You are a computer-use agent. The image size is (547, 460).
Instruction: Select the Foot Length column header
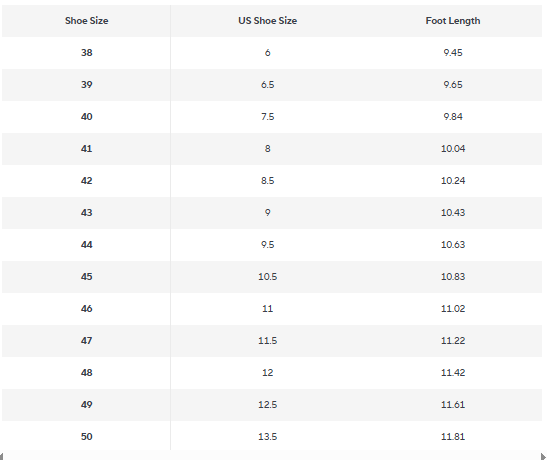(x=453, y=21)
